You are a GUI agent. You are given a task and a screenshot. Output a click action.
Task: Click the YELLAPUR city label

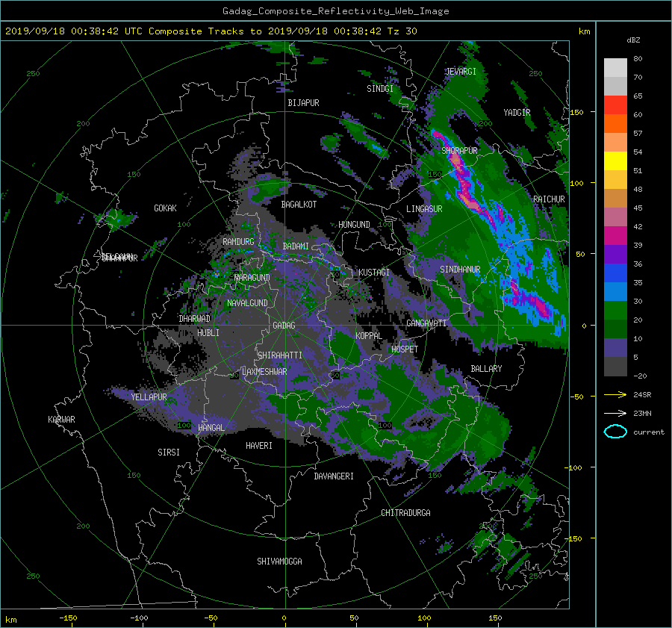[x=149, y=397]
